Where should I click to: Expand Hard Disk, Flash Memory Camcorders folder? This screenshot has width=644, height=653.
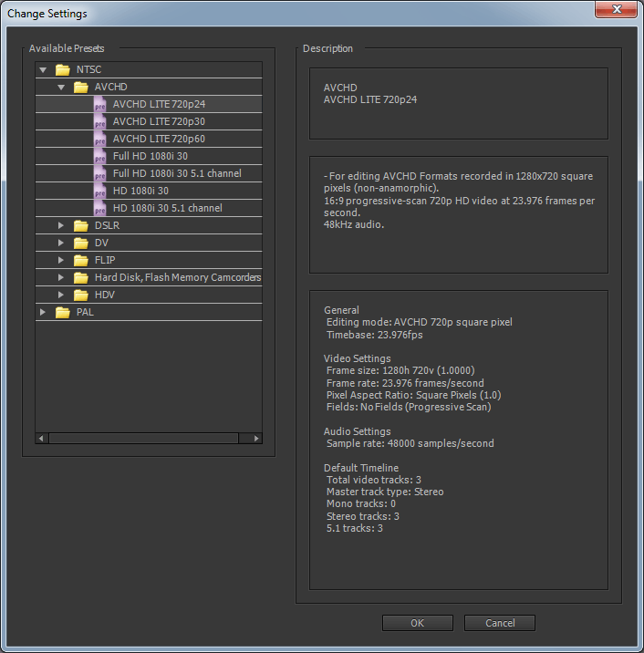[x=61, y=277]
